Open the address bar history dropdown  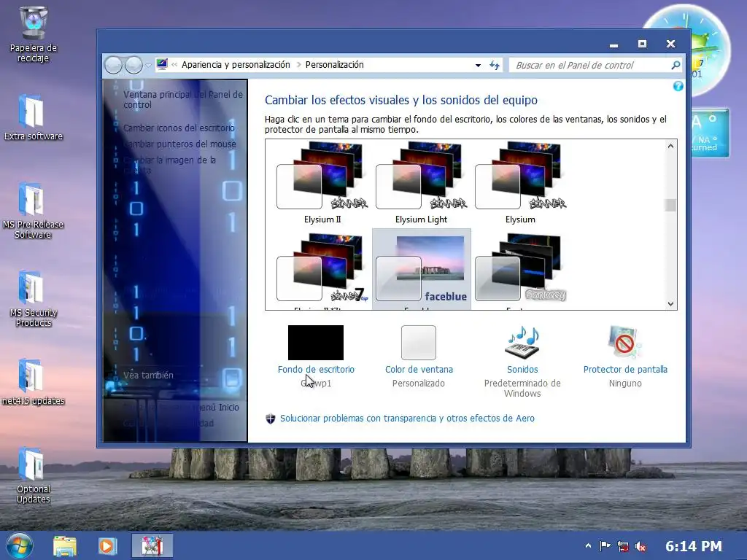tap(478, 65)
